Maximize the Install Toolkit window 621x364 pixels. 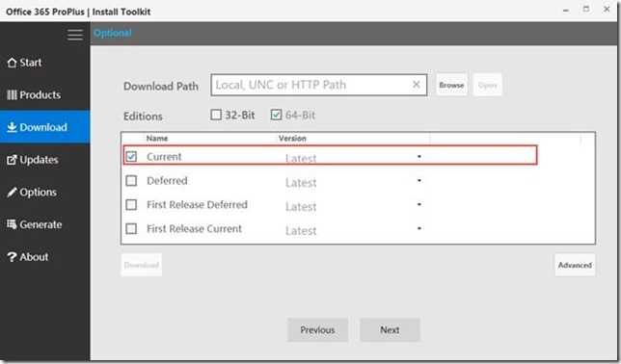tap(586, 9)
